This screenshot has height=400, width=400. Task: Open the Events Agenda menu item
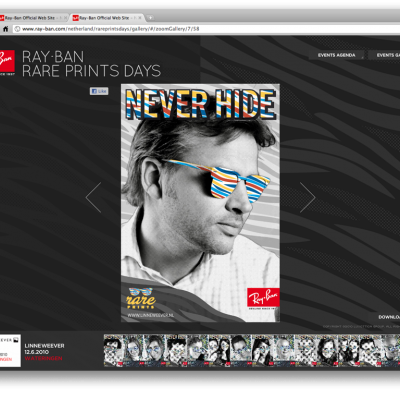(336, 55)
